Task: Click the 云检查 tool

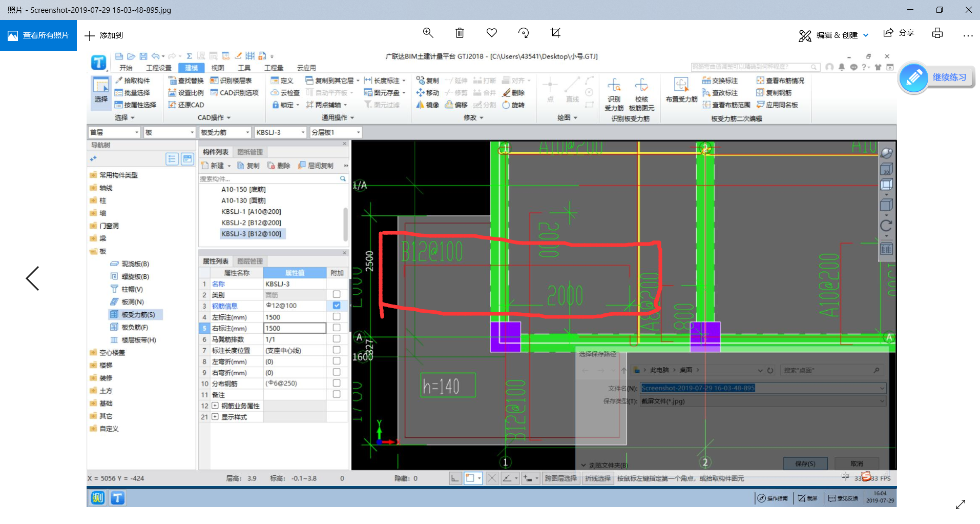Action: coord(285,93)
